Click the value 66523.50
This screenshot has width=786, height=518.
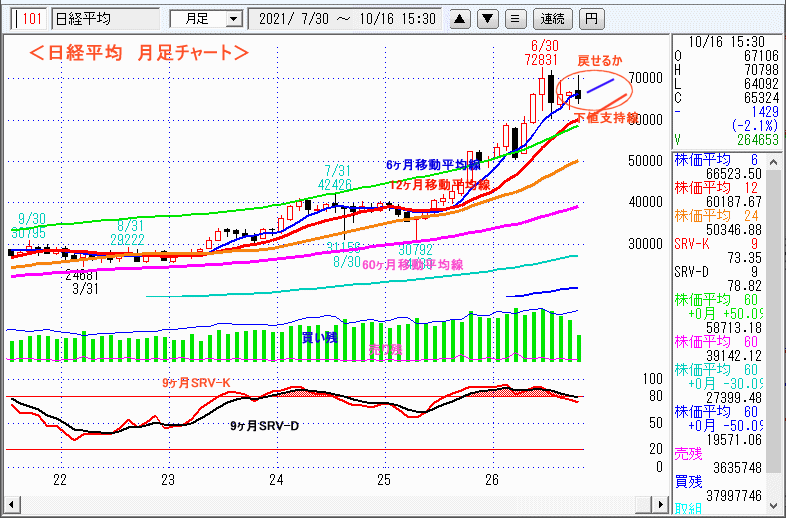click(x=734, y=174)
